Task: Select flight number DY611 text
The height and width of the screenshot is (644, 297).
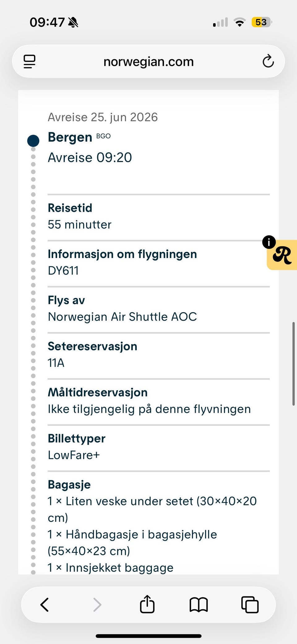Action: point(63,270)
